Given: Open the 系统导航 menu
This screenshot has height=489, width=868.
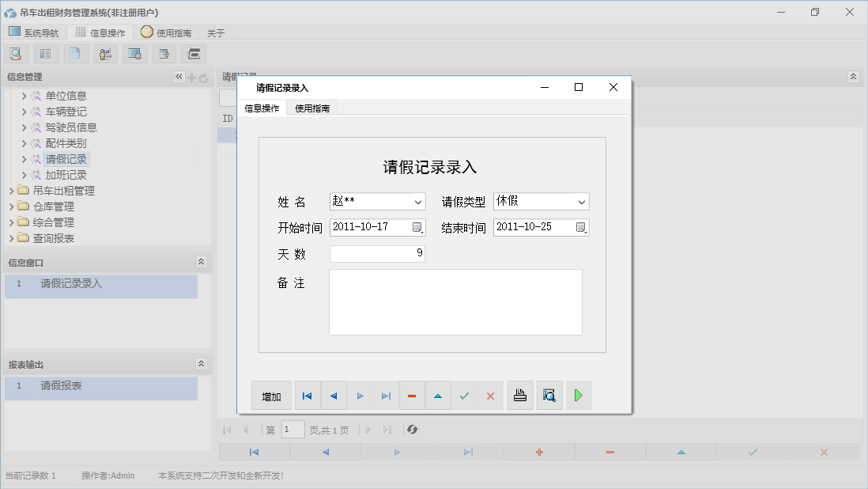Looking at the screenshot, I should click(34, 32).
